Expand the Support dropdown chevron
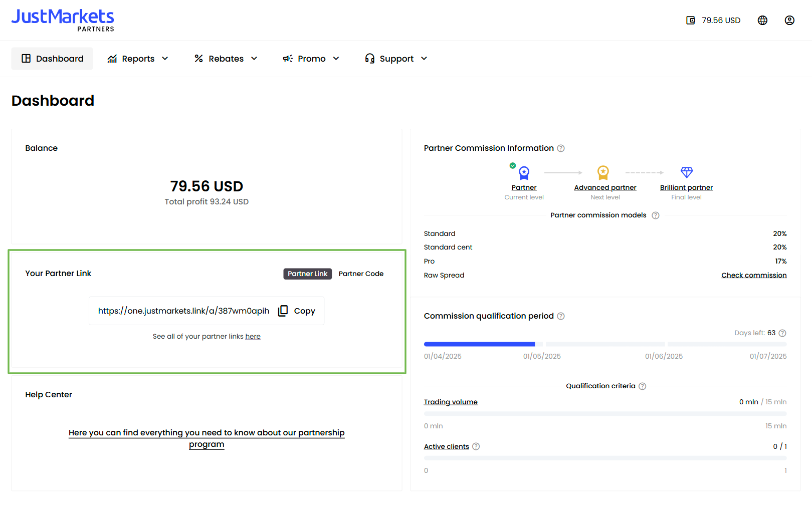The height and width of the screenshot is (507, 812). pyautogui.click(x=424, y=59)
